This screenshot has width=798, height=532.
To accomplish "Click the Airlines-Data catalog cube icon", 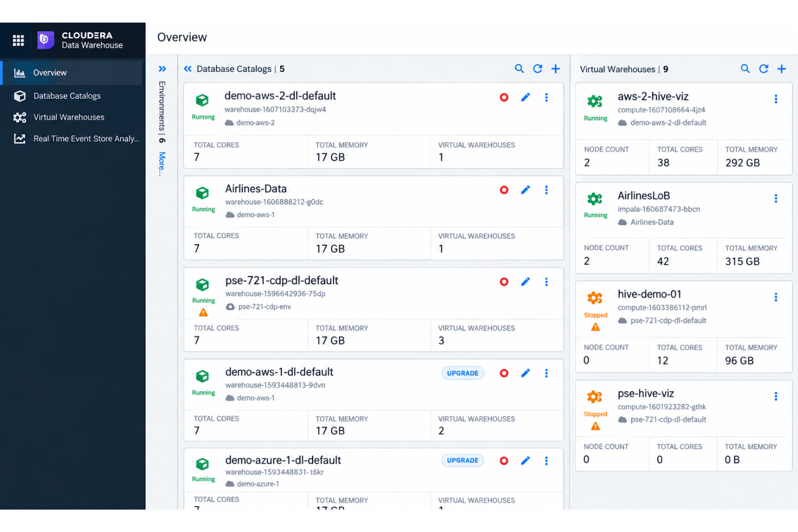I will 202,193.
